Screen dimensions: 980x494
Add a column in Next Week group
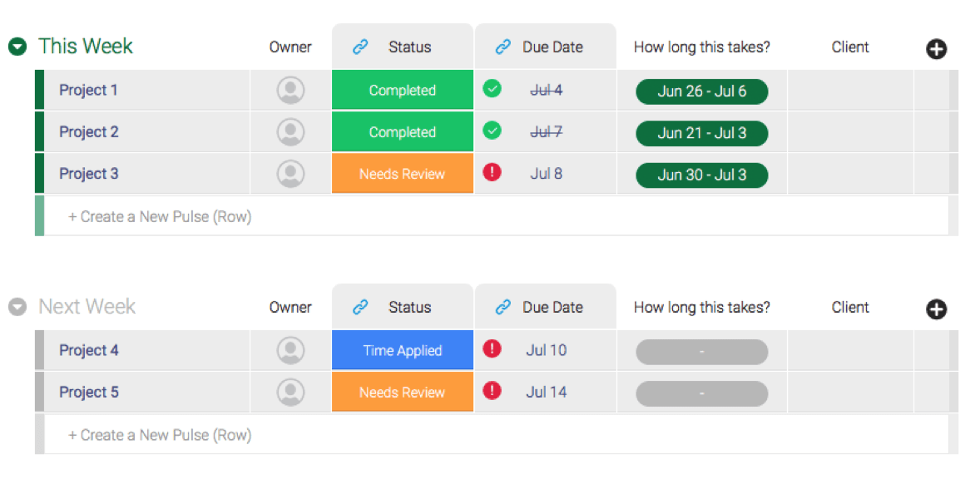tap(936, 309)
